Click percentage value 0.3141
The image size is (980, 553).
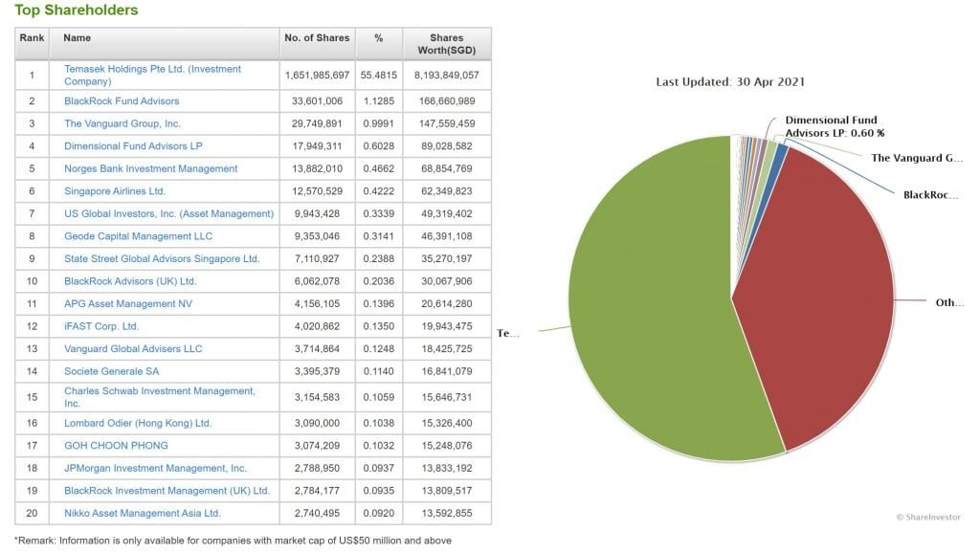(379, 236)
